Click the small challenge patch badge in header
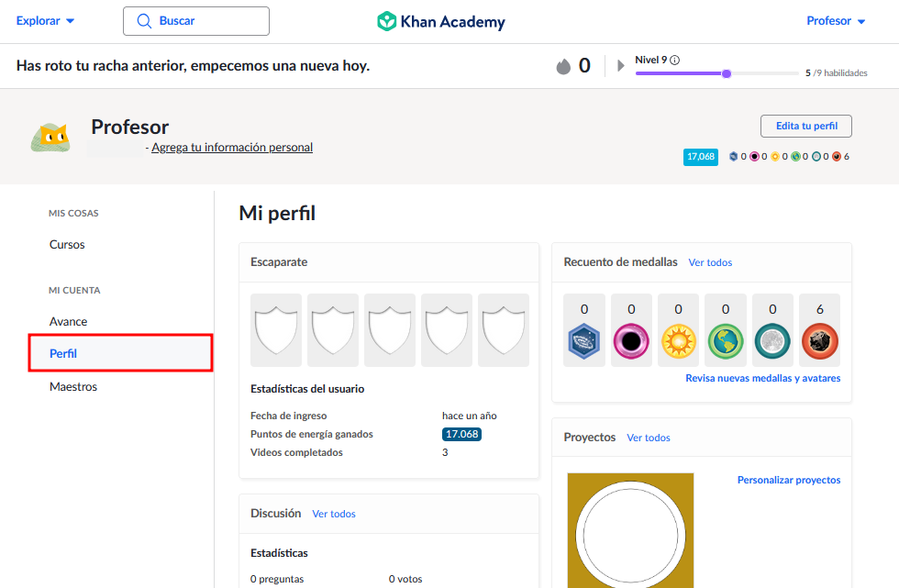The image size is (899, 588). (x=837, y=157)
